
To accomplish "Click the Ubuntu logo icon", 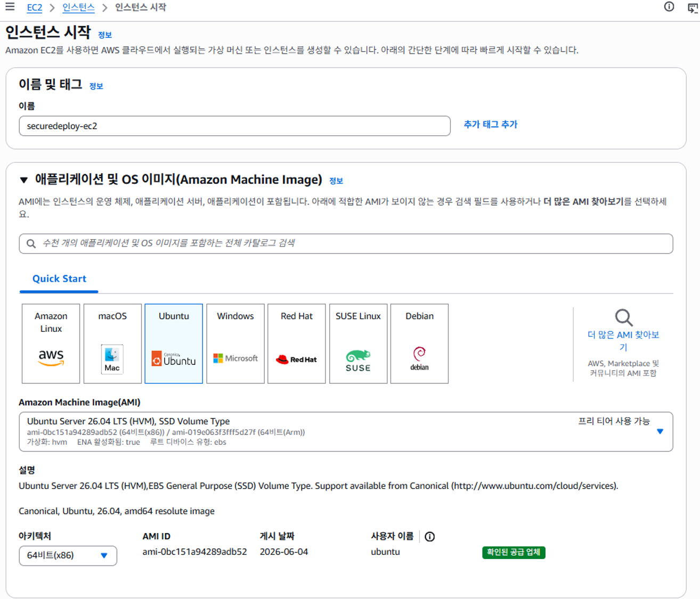I will pos(174,359).
